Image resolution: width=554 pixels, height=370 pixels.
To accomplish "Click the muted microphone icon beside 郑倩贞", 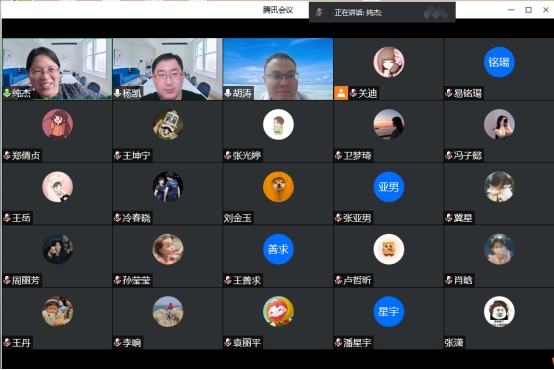I will [7, 155].
